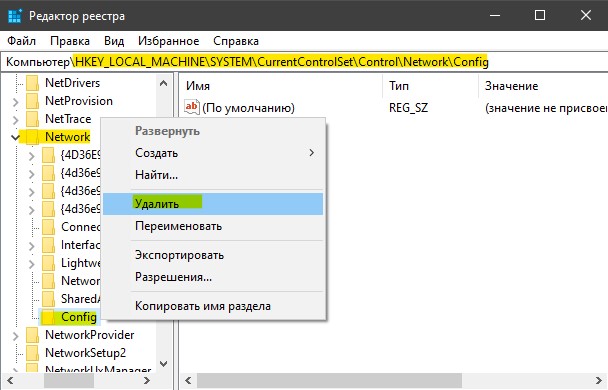Screen dimensions: 608x390
Task: Choose Копировать имя раздела in context menu
Action: click(x=213, y=306)
